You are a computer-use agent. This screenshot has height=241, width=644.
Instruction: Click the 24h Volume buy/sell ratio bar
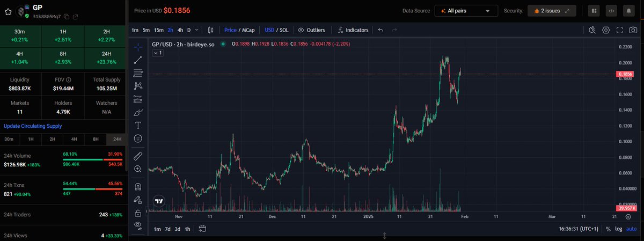pyautogui.click(x=93, y=159)
